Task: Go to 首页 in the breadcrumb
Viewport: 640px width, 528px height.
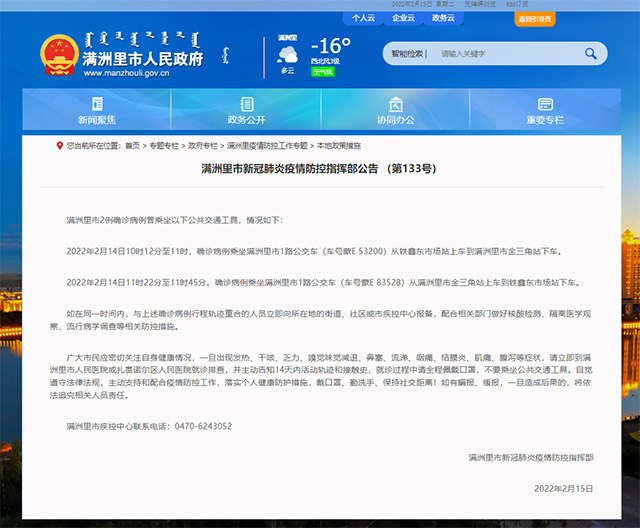Action: point(132,146)
